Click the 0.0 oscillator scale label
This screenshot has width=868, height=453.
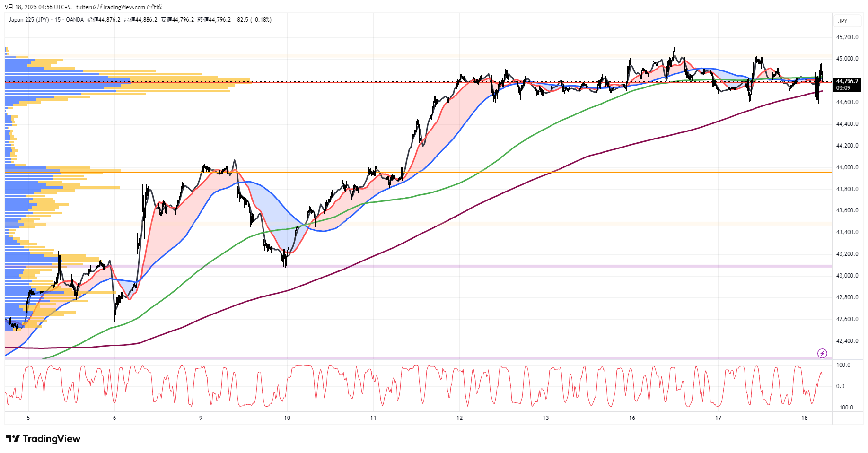click(840, 386)
